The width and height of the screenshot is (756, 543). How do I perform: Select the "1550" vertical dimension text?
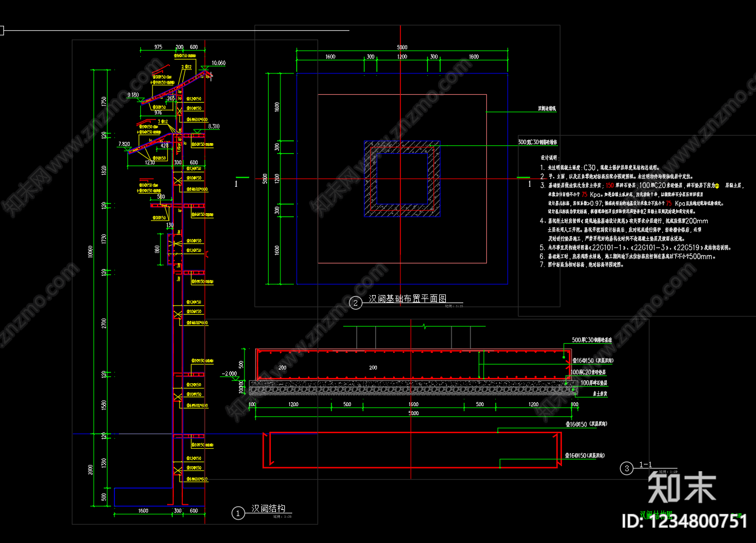[x=104, y=405]
